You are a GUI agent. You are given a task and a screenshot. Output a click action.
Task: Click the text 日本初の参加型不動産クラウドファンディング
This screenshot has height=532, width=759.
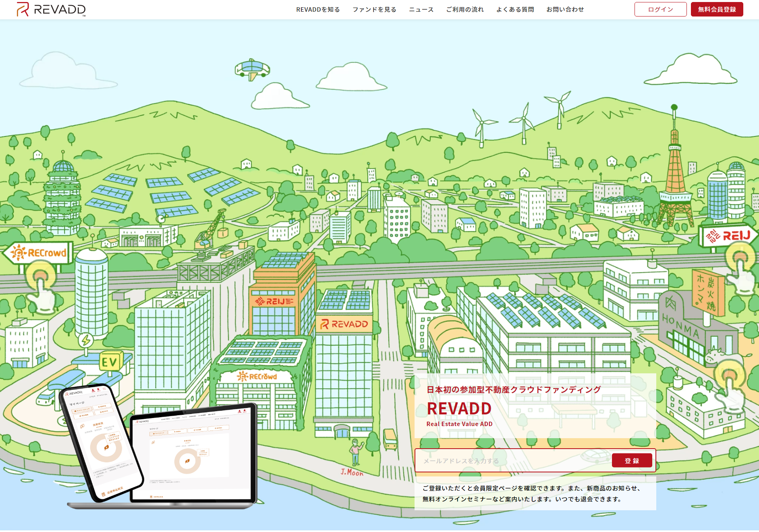pos(514,389)
